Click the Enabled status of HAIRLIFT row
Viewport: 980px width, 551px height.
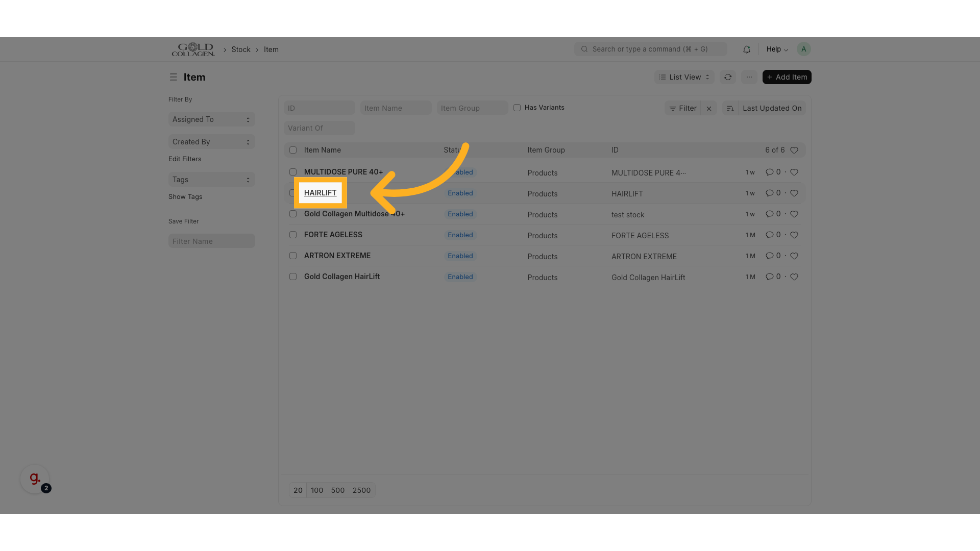460,193
